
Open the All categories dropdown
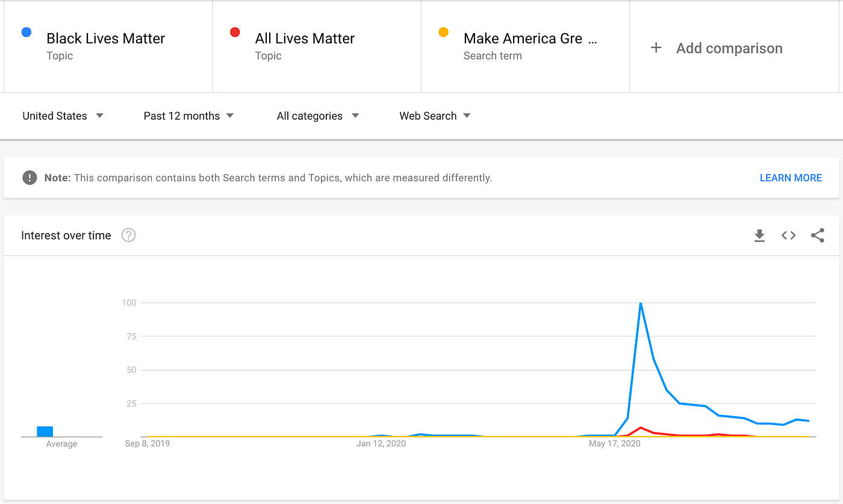point(317,116)
